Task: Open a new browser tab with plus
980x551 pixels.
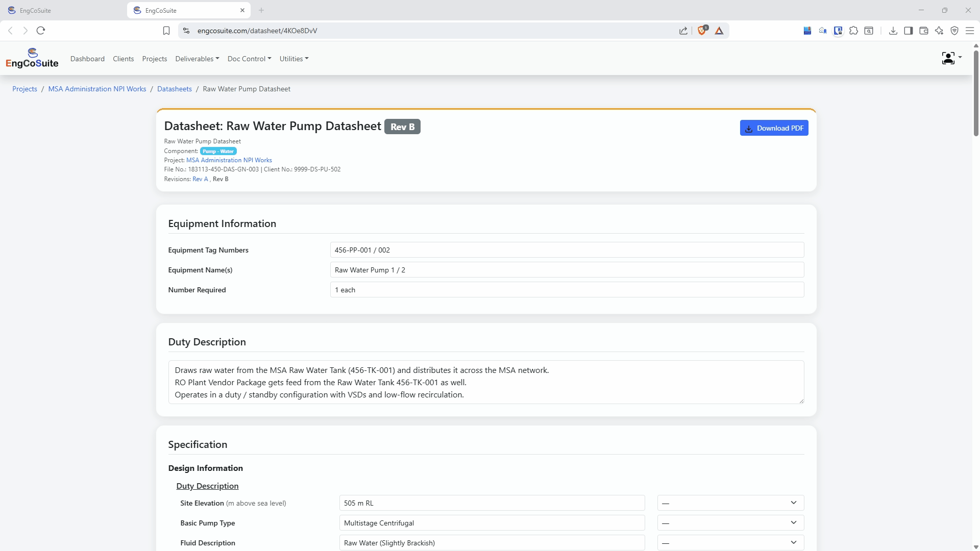Action: [261, 10]
